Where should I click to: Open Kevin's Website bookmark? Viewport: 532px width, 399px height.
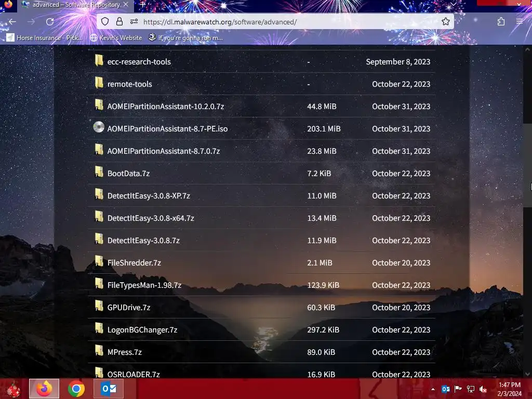pos(116,37)
